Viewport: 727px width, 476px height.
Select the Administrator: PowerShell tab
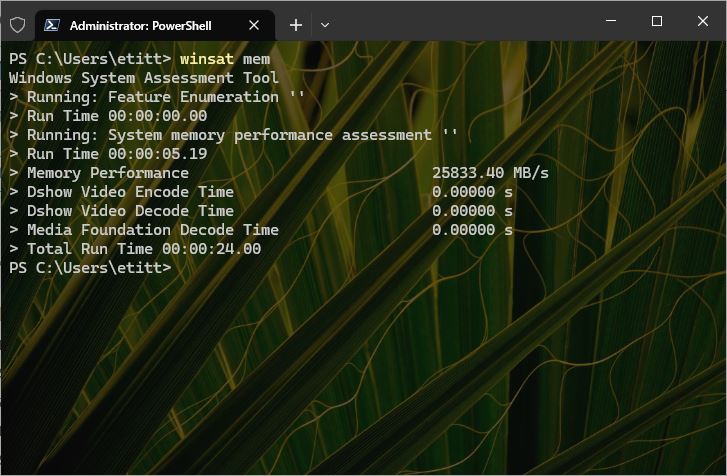pos(155,25)
